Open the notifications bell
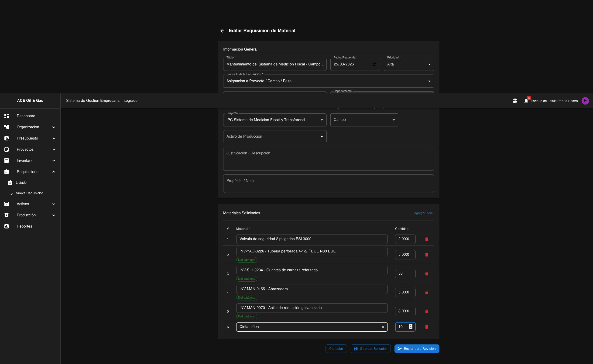This screenshot has width=593, height=364. [x=526, y=101]
